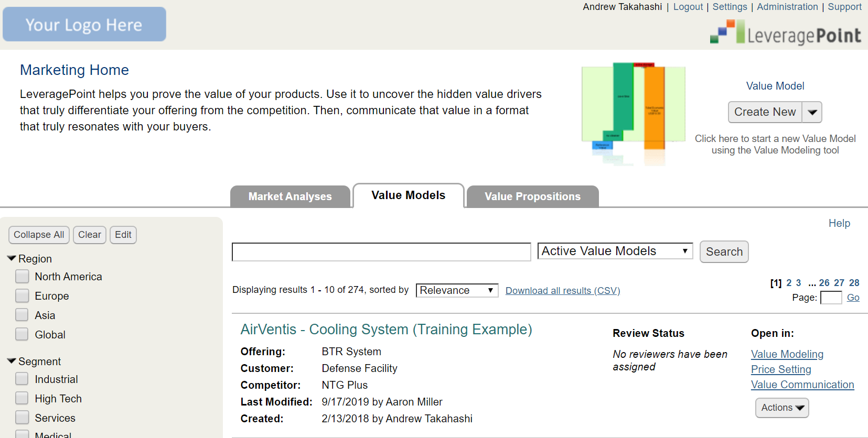Switch to the Market Analyses tab
Viewport: 868px width, 438px height.
pos(290,196)
